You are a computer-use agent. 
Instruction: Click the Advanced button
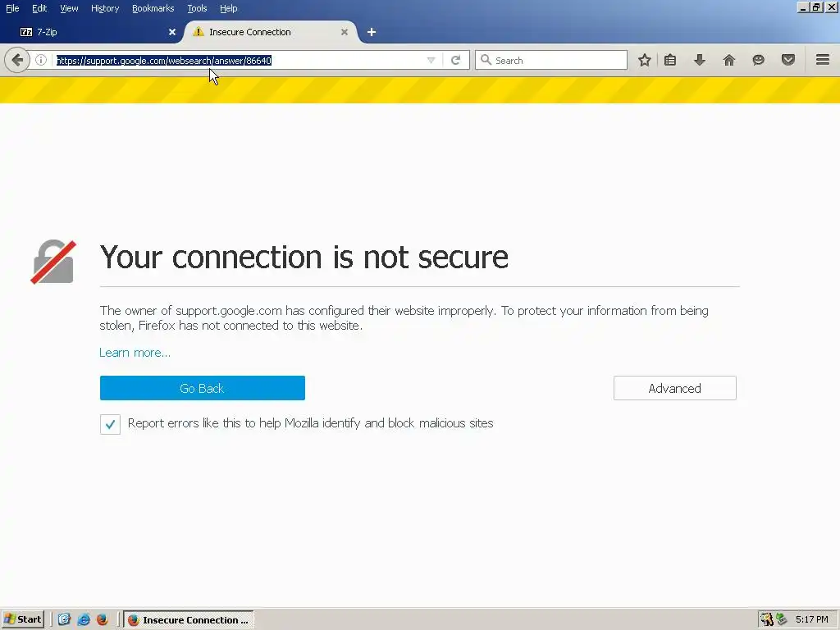(x=675, y=388)
